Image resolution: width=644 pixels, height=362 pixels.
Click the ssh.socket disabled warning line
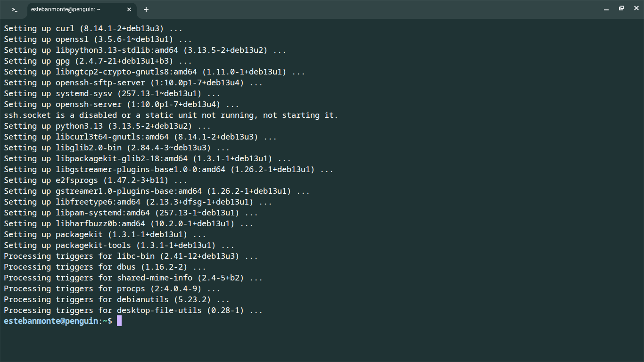point(171,115)
